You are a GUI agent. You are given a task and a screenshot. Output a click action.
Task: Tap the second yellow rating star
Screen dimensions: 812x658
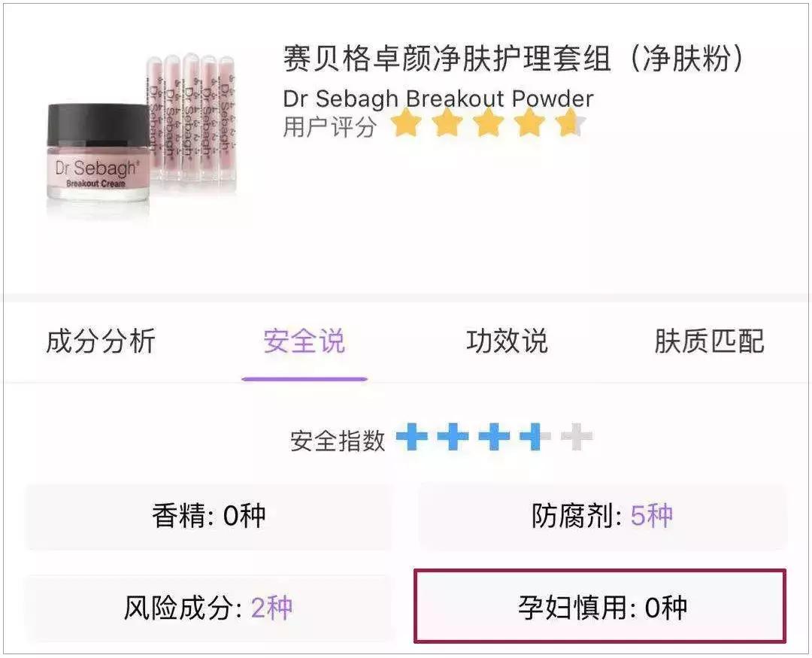tap(447, 124)
